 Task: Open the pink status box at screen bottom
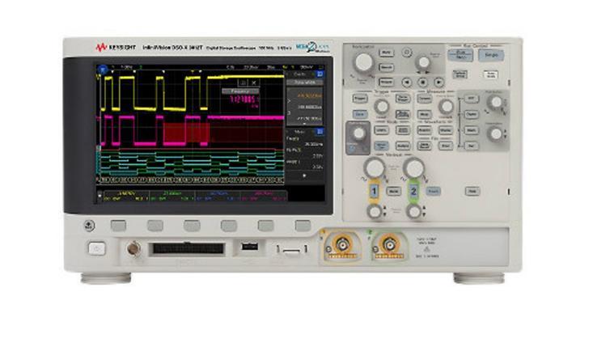pyautogui.click(x=264, y=196)
